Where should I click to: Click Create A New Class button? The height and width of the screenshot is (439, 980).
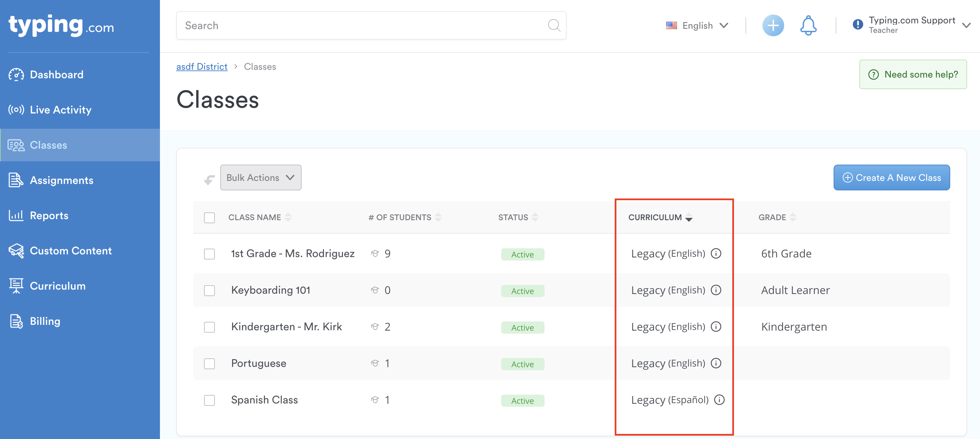pyautogui.click(x=891, y=177)
